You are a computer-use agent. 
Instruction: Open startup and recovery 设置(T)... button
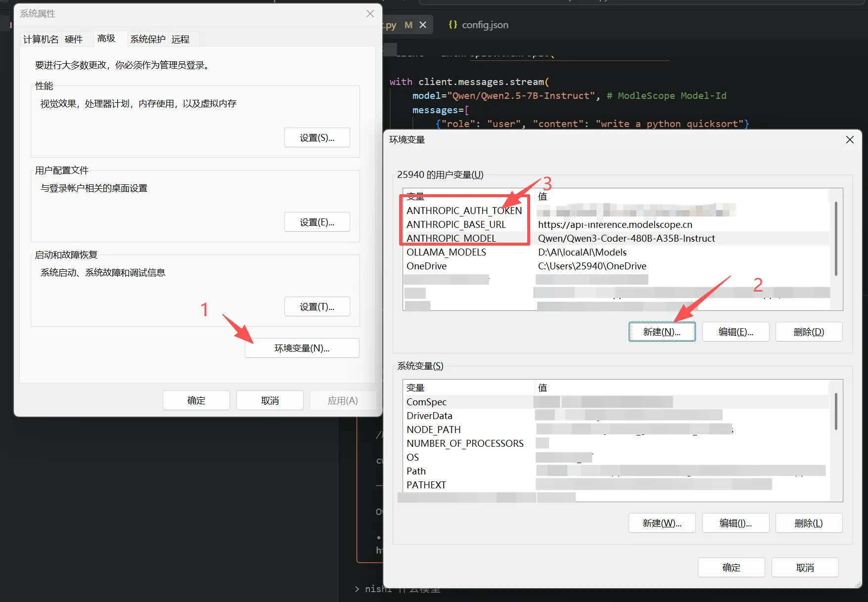click(x=317, y=306)
